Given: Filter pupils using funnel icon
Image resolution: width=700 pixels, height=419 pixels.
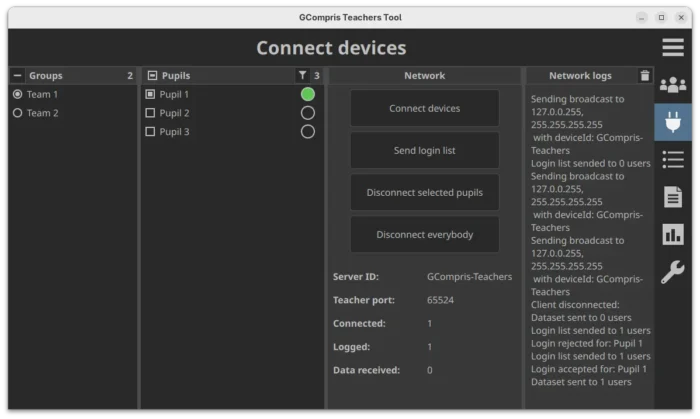Looking at the screenshot, I should coord(303,75).
